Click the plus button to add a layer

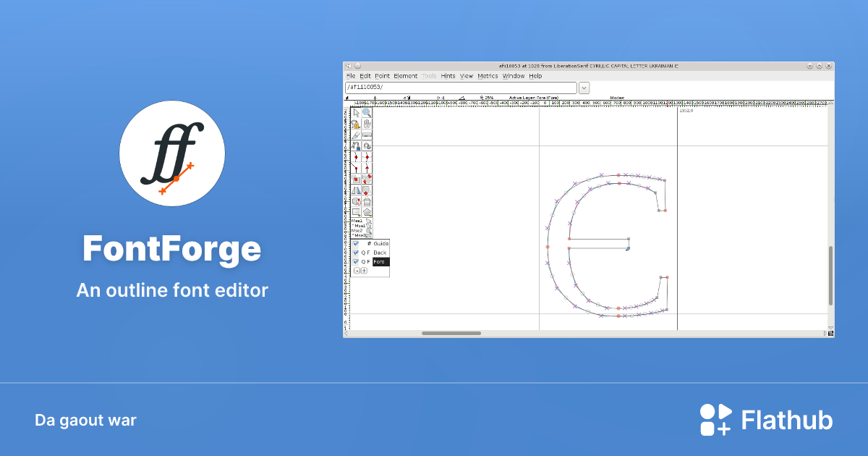point(364,271)
